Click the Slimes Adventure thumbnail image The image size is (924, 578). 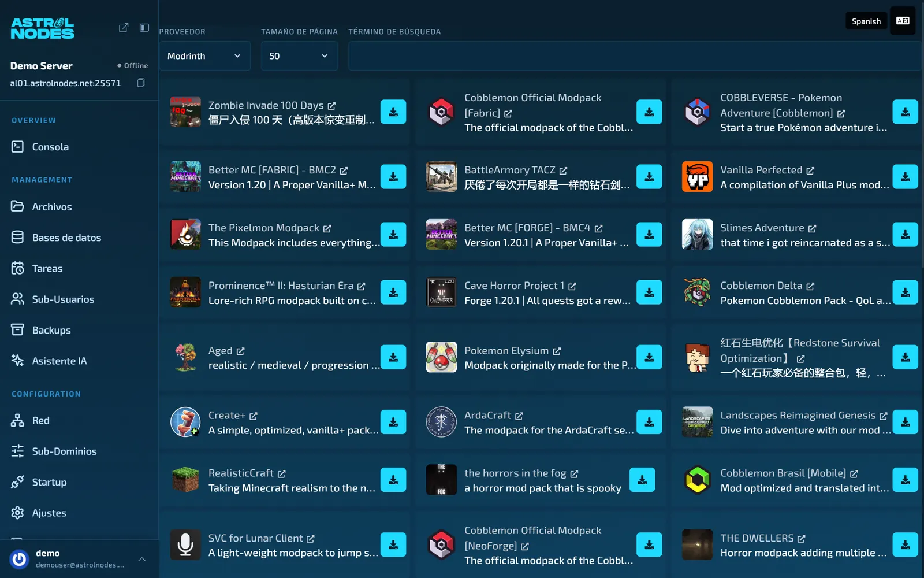point(697,234)
